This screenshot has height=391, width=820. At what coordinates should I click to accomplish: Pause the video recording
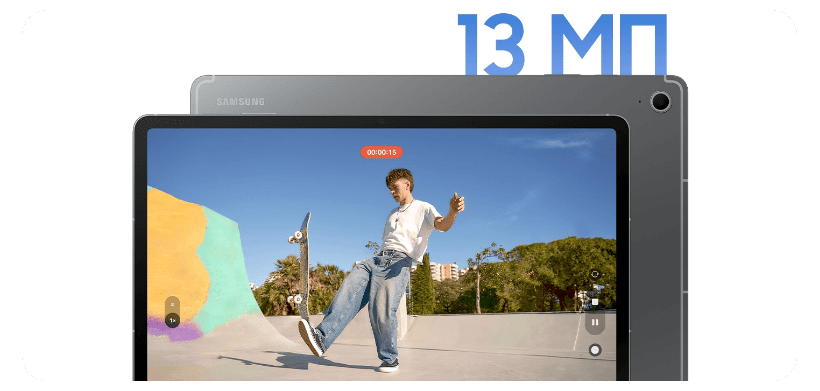(x=595, y=323)
